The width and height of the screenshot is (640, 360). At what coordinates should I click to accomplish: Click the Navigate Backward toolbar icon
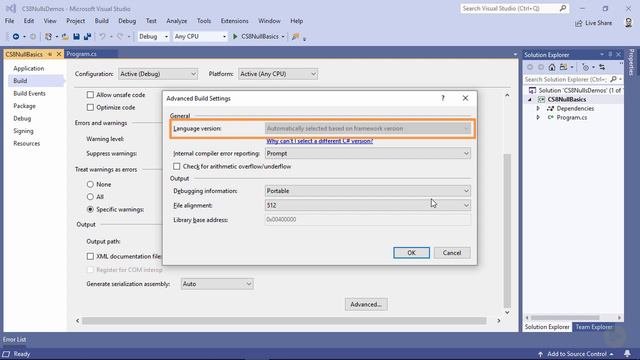click(16, 37)
